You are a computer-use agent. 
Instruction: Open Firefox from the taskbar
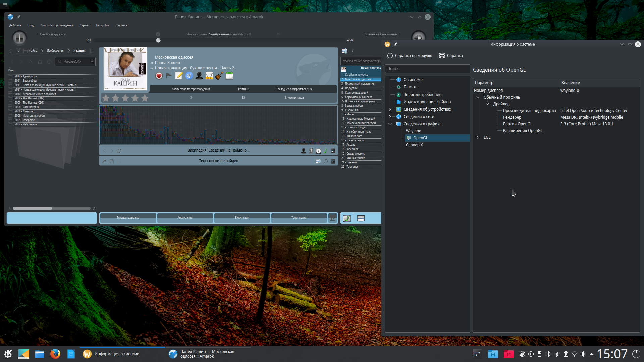[x=55, y=354]
